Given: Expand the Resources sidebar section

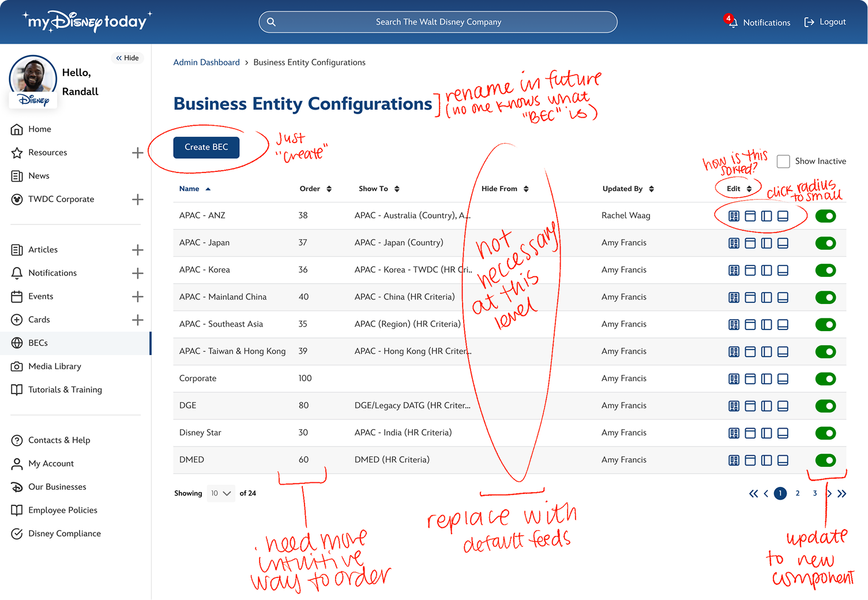Looking at the screenshot, I should pyautogui.click(x=137, y=153).
